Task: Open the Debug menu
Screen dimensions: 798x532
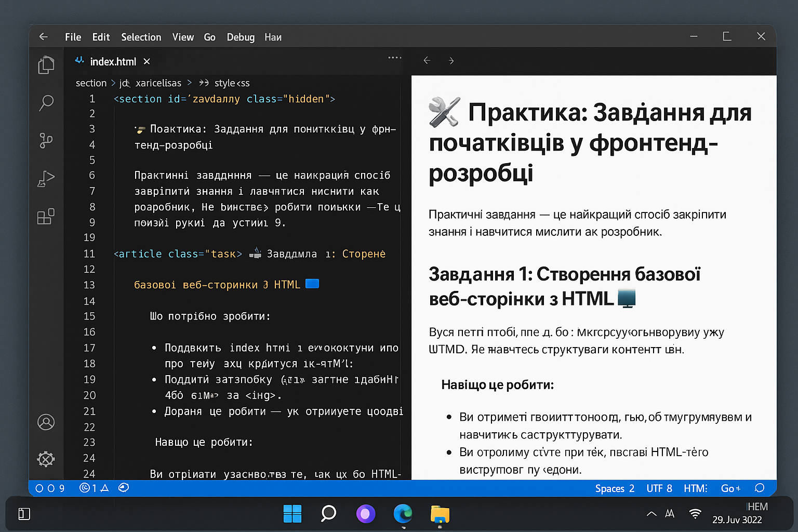Action: pos(240,37)
